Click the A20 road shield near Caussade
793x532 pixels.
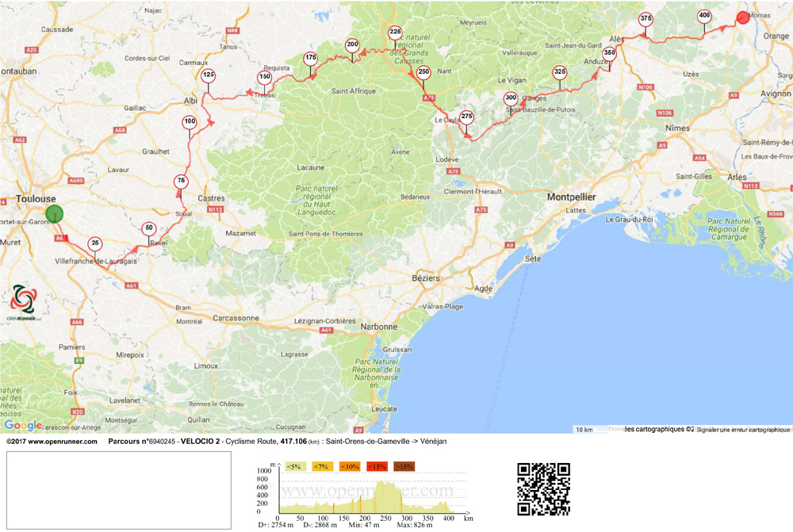click(x=32, y=50)
